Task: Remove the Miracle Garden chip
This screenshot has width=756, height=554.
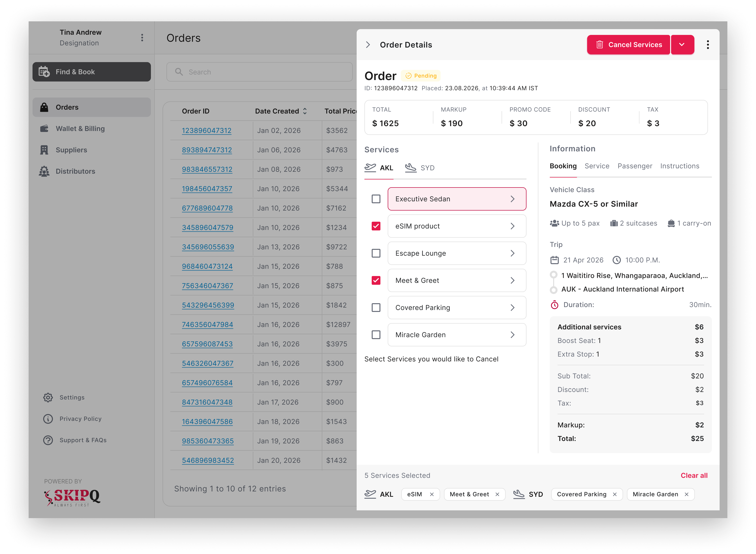Action: 686,494
